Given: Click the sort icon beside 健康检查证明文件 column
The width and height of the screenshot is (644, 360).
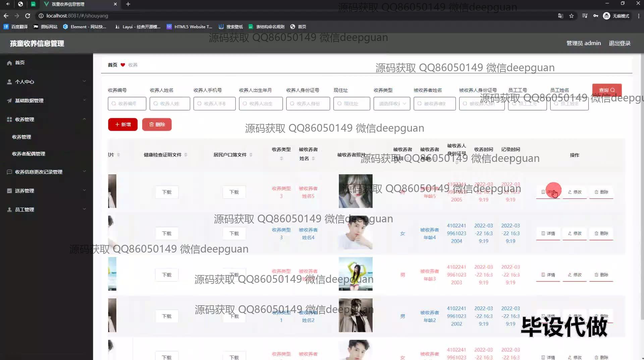Looking at the screenshot, I should pyautogui.click(x=186, y=155).
